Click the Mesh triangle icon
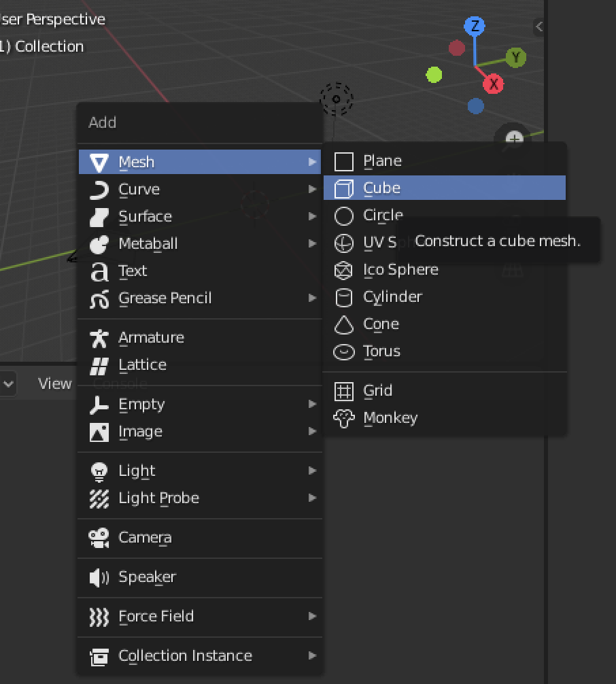This screenshot has height=684, width=616. pyautogui.click(x=99, y=163)
